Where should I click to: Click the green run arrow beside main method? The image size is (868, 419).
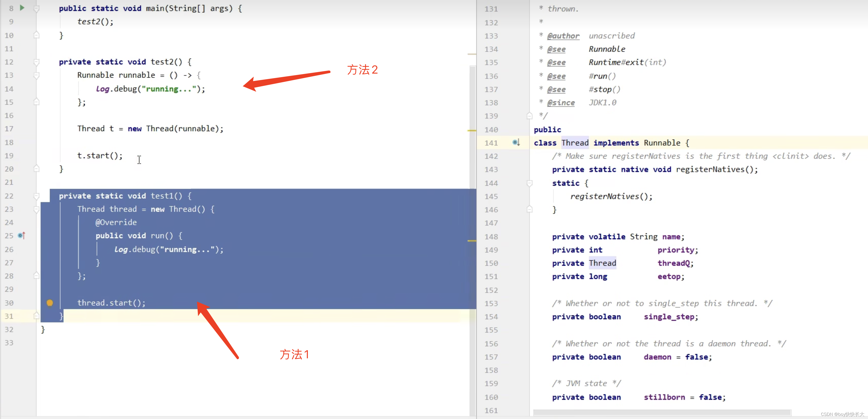pyautogui.click(x=22, y=8)
